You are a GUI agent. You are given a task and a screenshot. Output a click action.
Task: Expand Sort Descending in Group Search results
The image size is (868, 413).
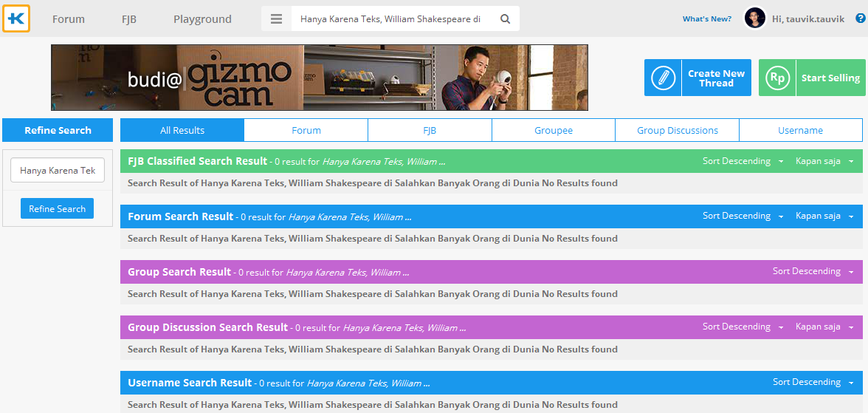pyautogui.click(x=813, y=272)
